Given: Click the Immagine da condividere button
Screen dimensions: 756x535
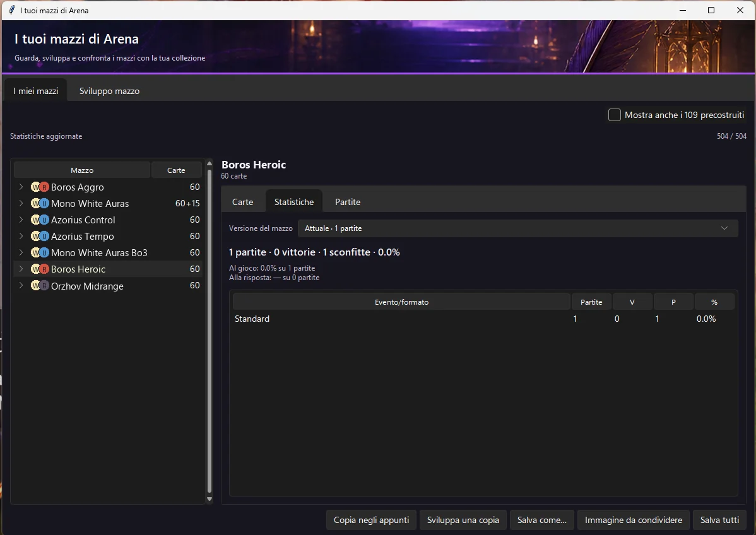Looking at the screenshot, I should pos(634,520).
